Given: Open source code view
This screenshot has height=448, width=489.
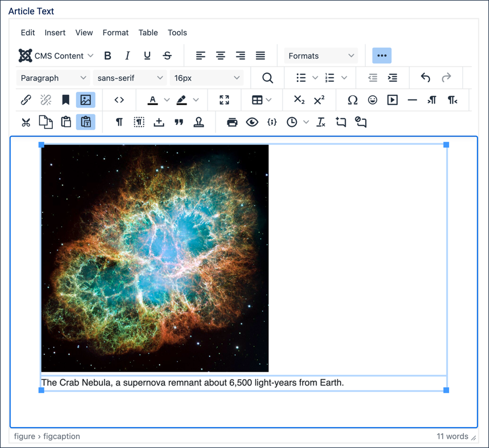Looking at the screenshot, I should (x=119, y=100).
